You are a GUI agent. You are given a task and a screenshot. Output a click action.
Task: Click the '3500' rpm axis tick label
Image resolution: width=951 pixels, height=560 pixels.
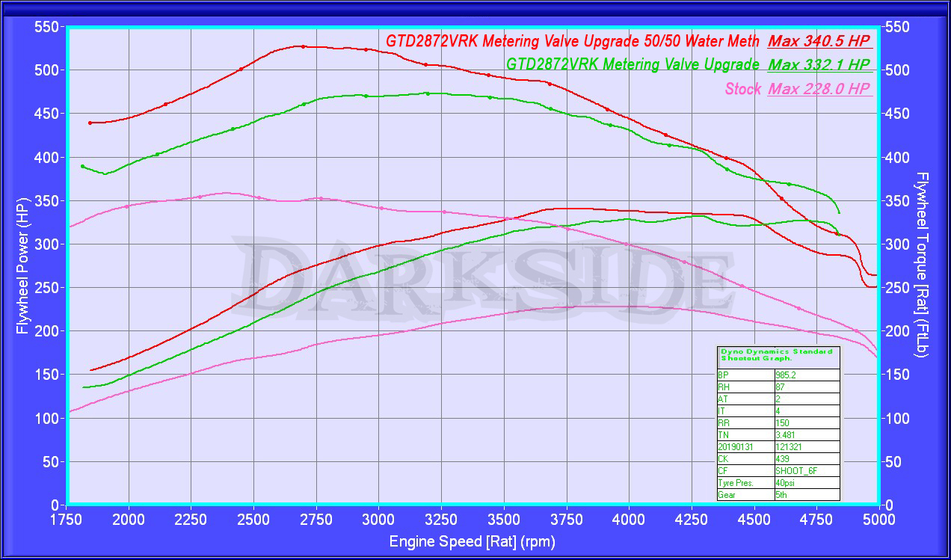[x=504, y=520]
